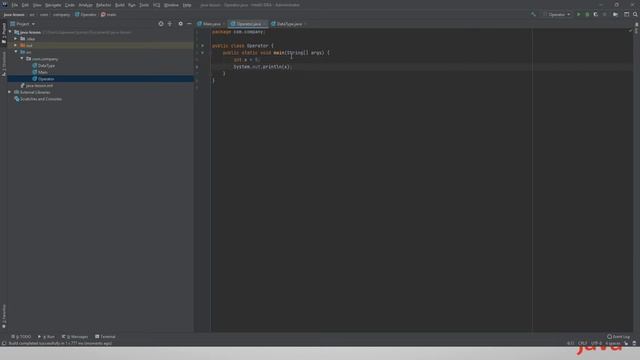640x360 pixels.
Task: Open the TODO tool window
Action: click(21, 337)
